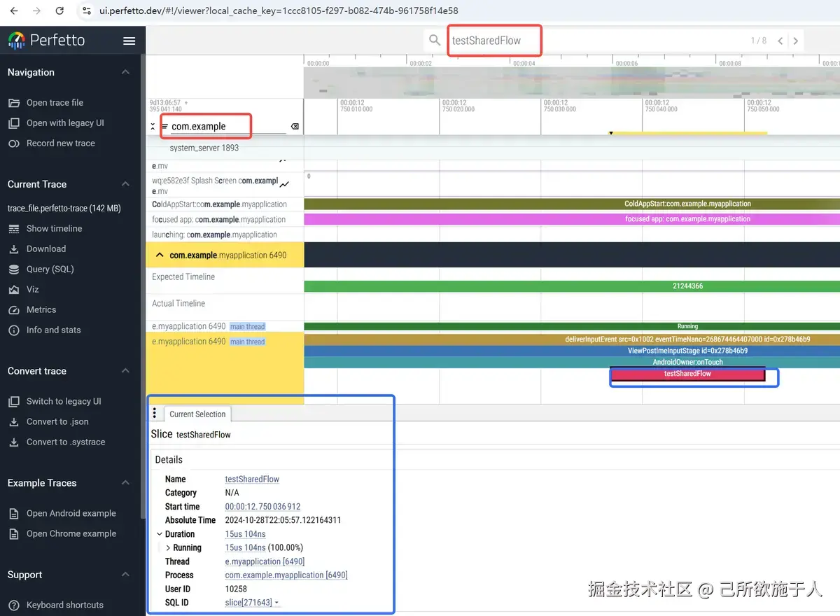Open Info and stats page
The image size is (840, 616).
(54, 330)
